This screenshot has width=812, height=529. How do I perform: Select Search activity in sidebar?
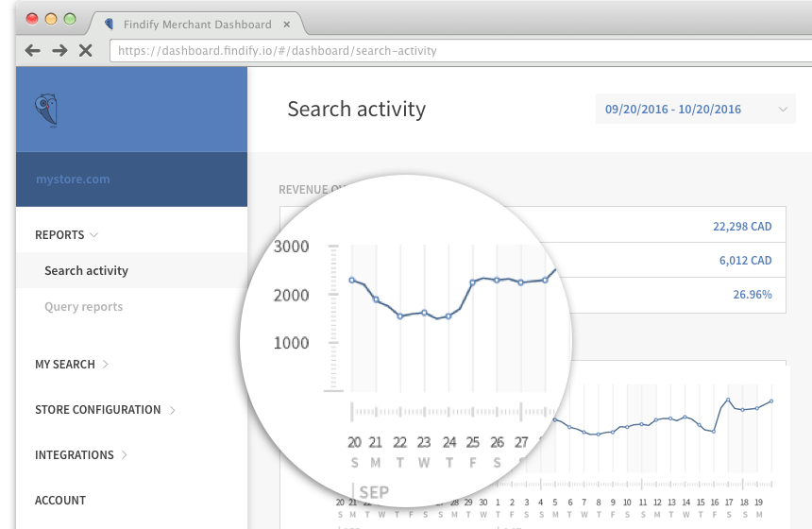tap(86, 270)
